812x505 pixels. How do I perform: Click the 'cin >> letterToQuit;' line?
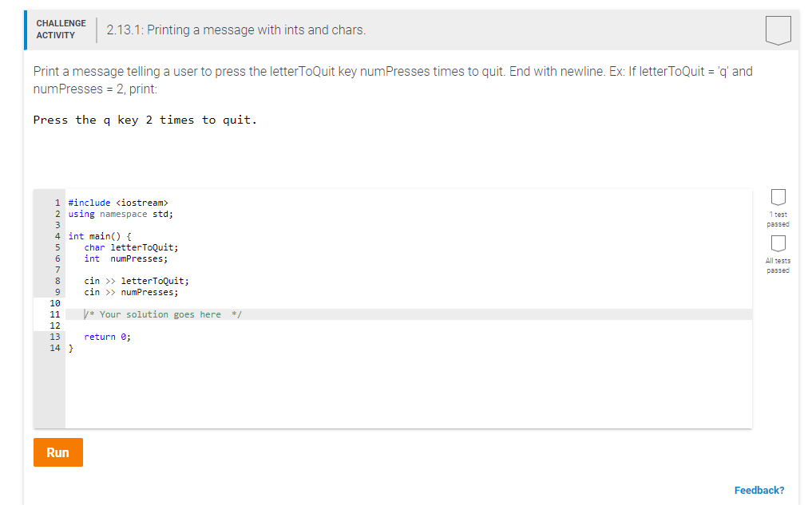(136, 280)
